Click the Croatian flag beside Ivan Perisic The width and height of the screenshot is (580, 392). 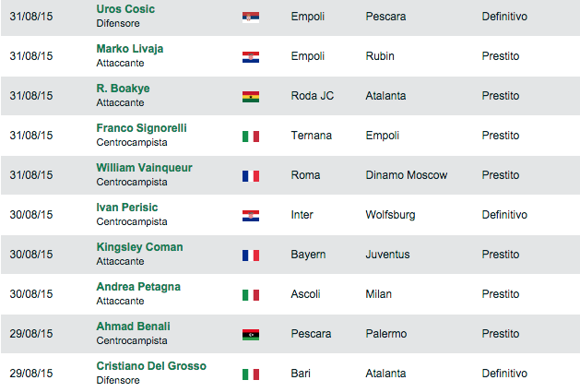(x=250, y=215)
